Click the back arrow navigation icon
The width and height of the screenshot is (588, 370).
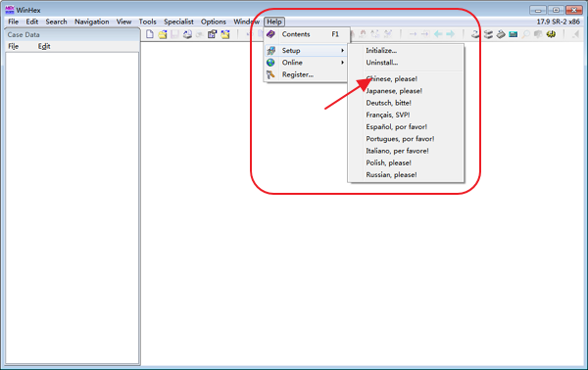[438, 34]
